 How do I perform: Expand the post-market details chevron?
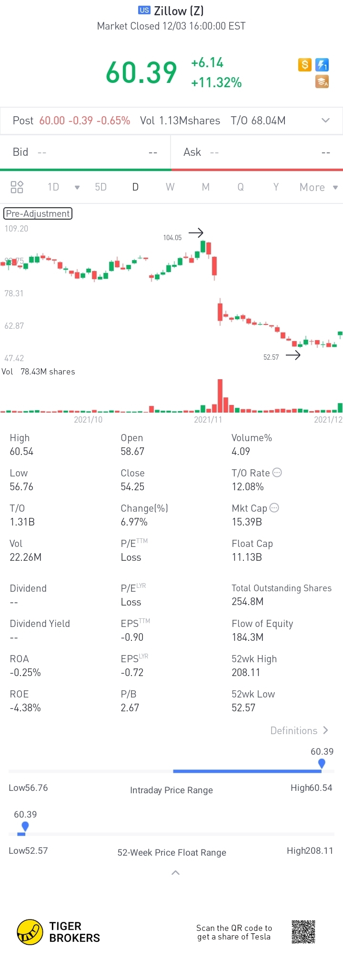[x=326, y=121]
